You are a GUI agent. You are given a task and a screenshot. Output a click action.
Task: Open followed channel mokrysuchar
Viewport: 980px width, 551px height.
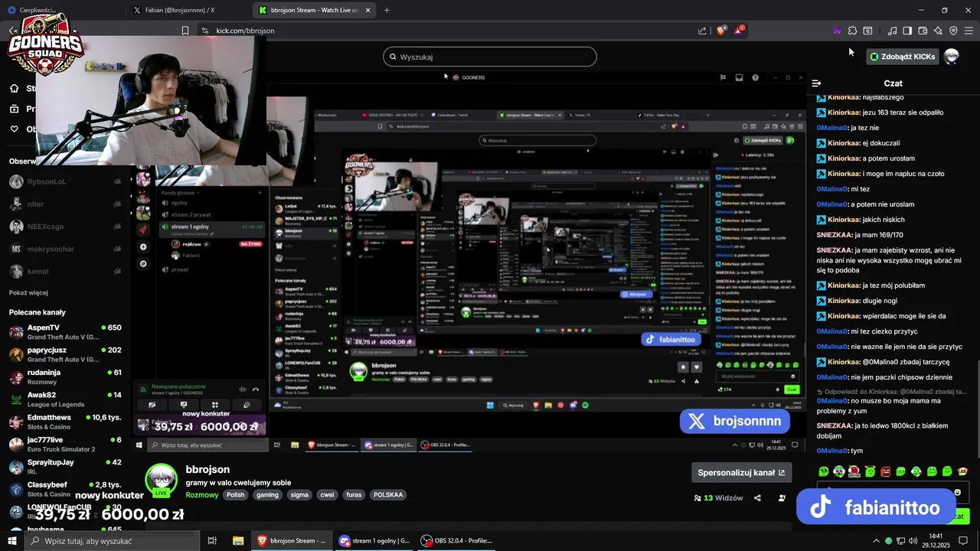pos(65,249)
